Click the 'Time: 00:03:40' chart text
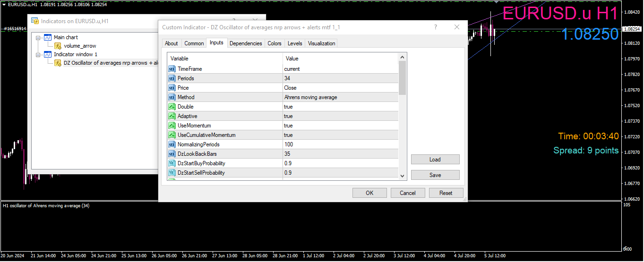The height and width of the screenshot is (262, 644). click(x=588, y=136)
